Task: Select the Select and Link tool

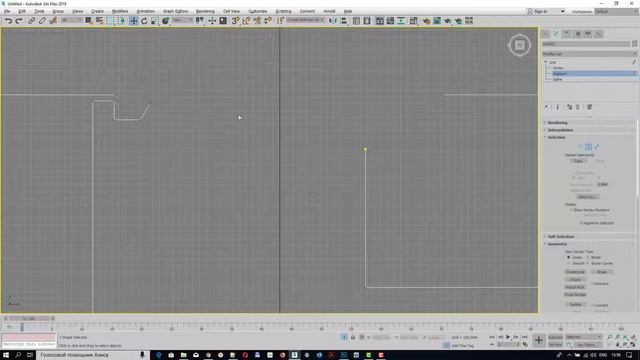Action: click(x=31, y=20)
